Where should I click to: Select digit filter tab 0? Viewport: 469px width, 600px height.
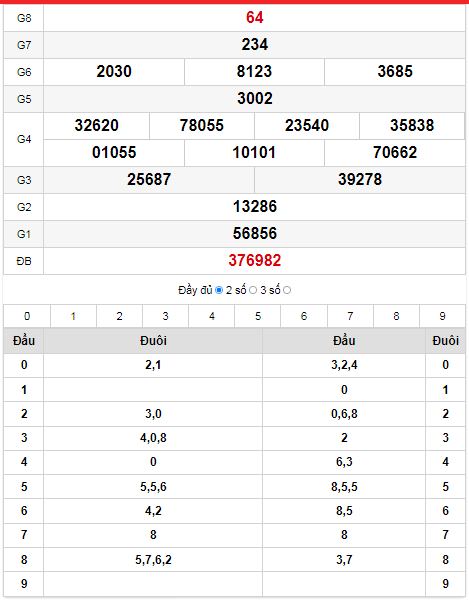(27, 316)
